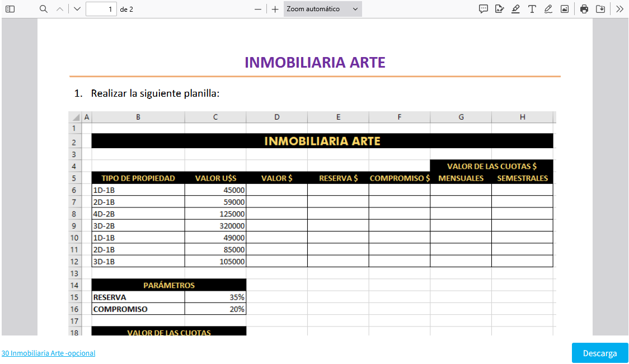Select the draw ink tool

(x=548, y=9)
